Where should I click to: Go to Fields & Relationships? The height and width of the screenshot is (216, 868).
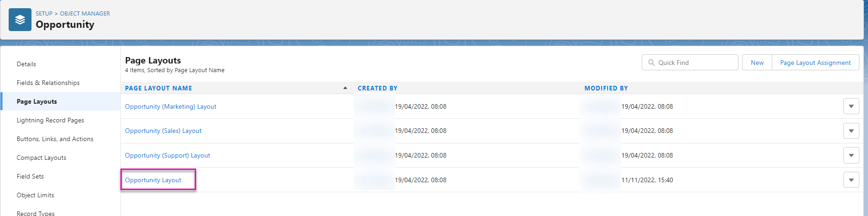click(48, 83)
